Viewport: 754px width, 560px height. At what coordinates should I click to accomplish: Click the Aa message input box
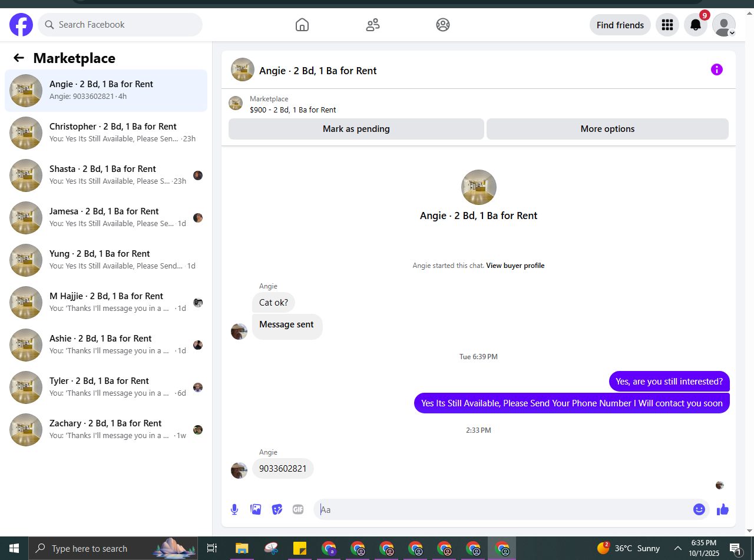point(504,509)
